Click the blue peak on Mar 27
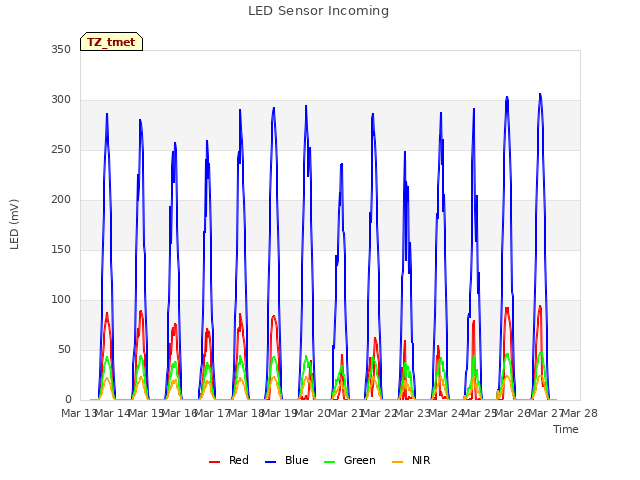Screen dimensions: 640x480 [540, 94]
